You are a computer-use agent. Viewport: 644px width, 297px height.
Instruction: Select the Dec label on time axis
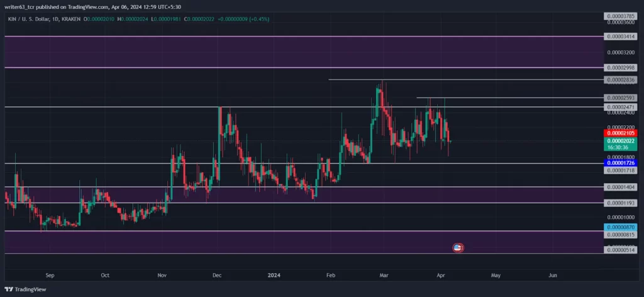pos(216,275)
